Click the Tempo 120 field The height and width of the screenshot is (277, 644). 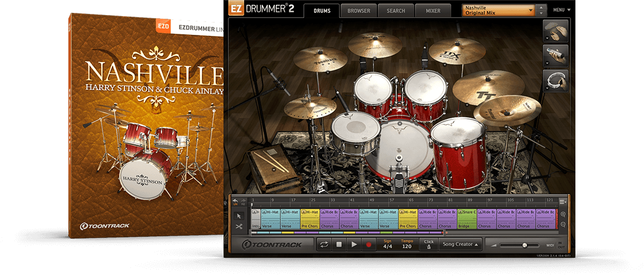(407, 244)
